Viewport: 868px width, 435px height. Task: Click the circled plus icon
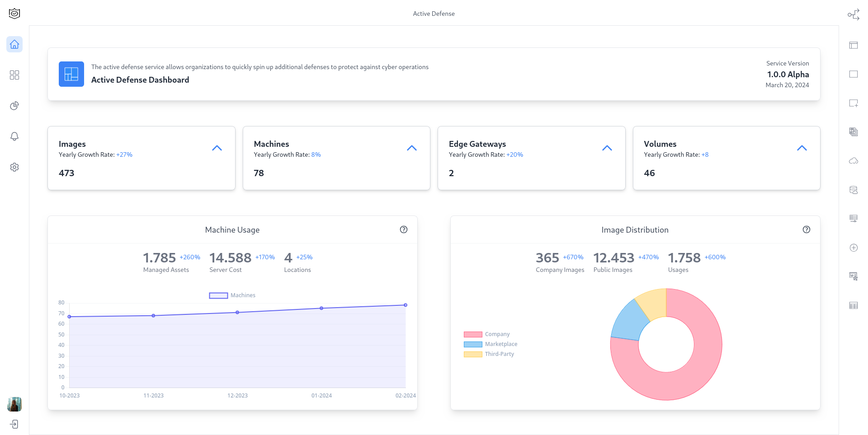[854, 248]
